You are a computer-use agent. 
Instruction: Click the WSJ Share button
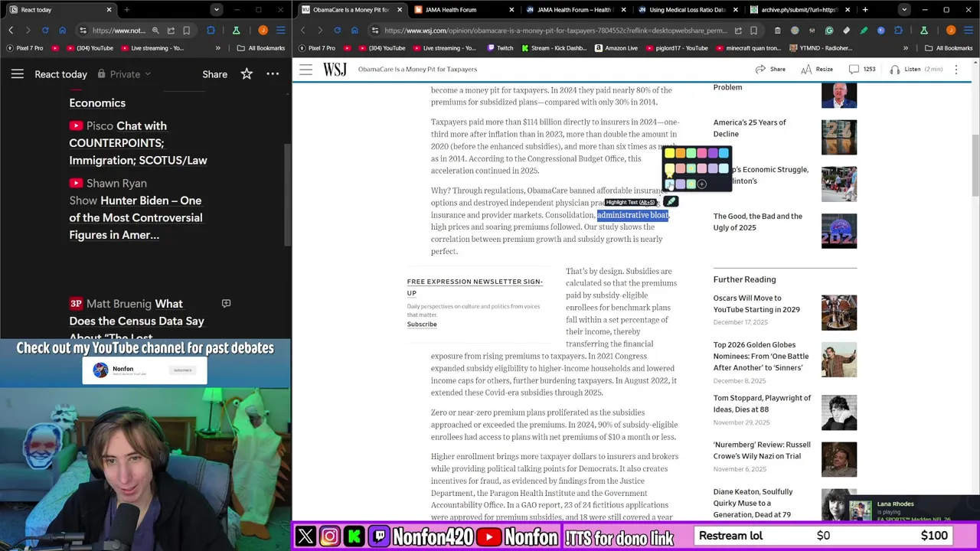click(x=770, y=69)
